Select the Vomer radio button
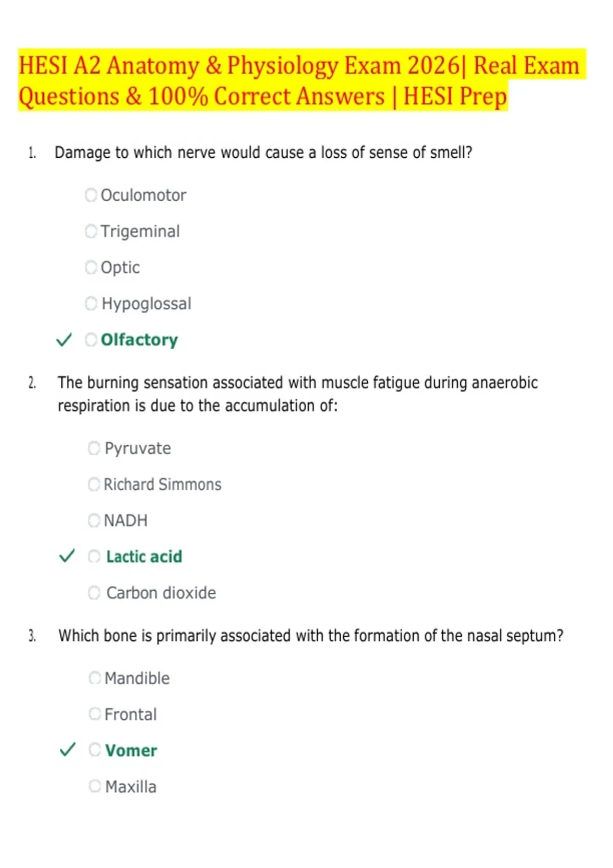This screenshot has width=613, height=868. [x=95, y=750]
